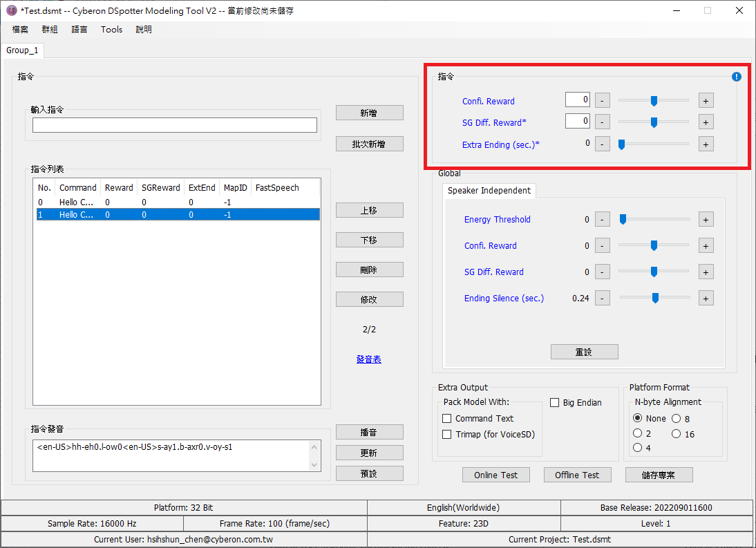Decrease SG Diff. Reward* using minus button
This screenshot has width=756, height=548.
(603, 122)
